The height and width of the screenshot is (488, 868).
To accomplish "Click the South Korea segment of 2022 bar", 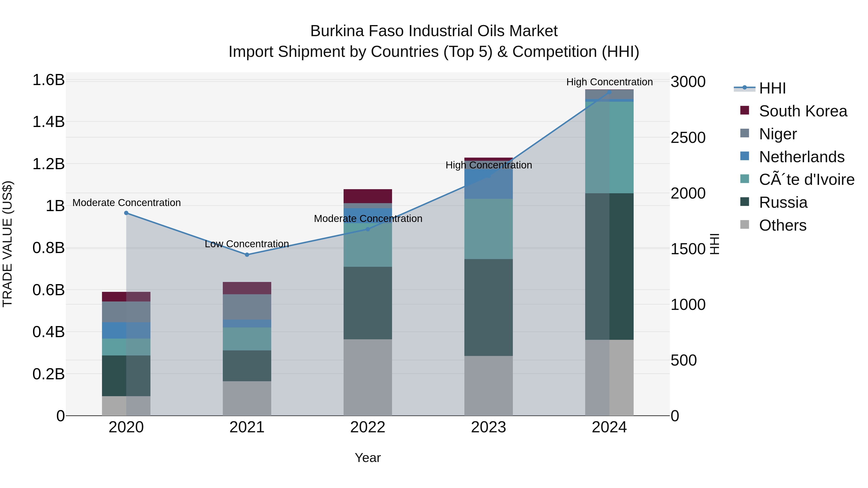I will tap(368, 196).
